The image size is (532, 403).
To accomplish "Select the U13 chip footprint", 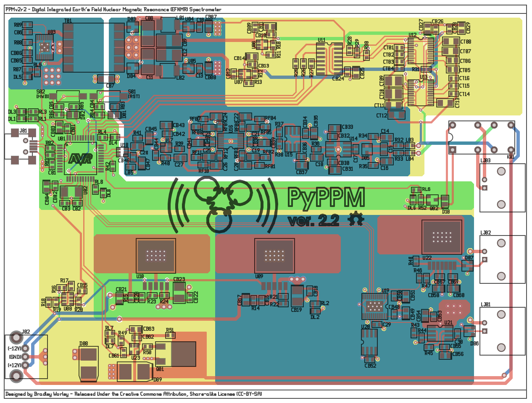I will 421,92.
